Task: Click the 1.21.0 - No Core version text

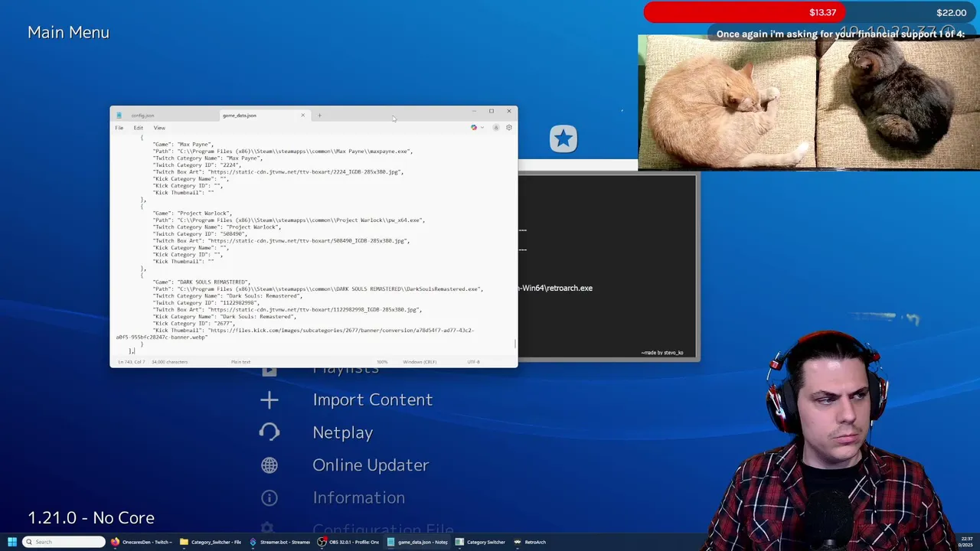Action: click(91, 518)
